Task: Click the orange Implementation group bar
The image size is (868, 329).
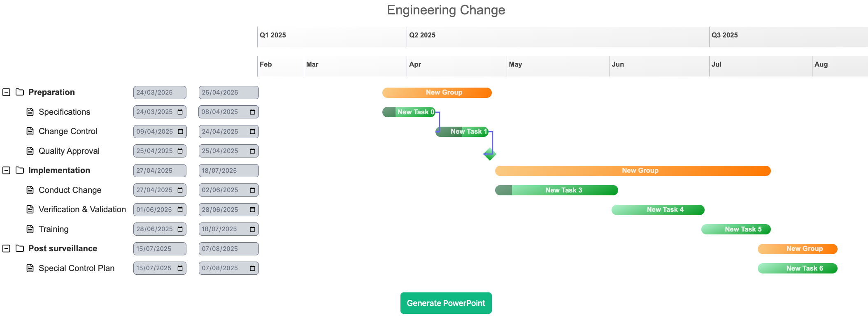Action: tap(633, 171)
